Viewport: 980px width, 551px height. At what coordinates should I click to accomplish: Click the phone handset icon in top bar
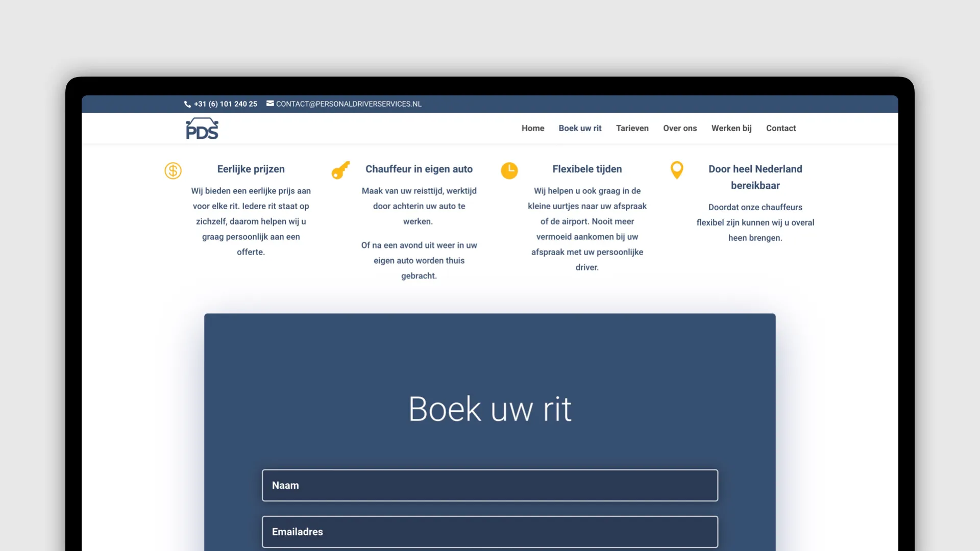[x=187, y=104]
